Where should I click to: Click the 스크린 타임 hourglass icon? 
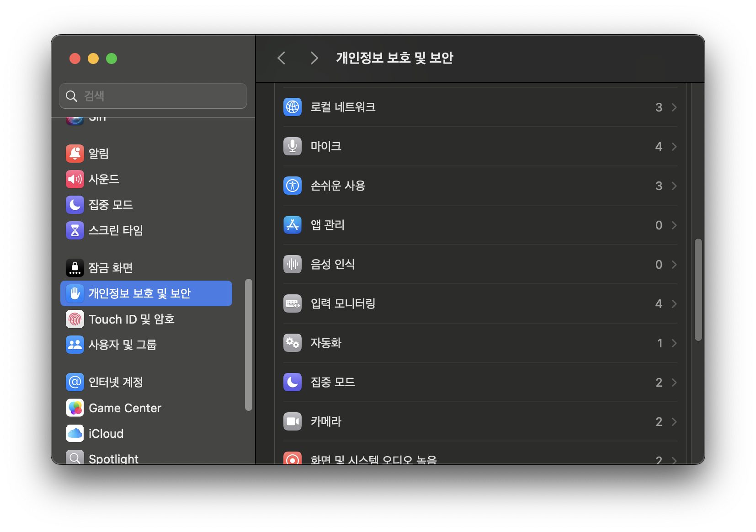(x=75, y=230)
